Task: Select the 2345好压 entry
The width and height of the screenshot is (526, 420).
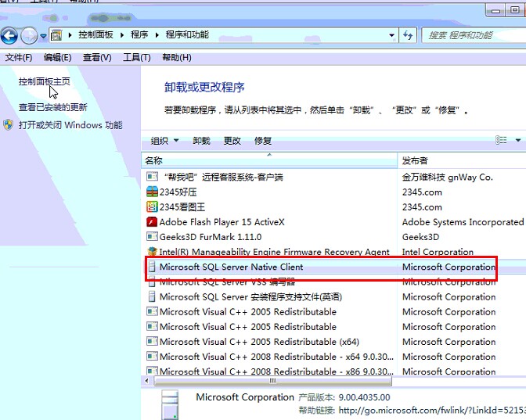Action: click(178, 192)
